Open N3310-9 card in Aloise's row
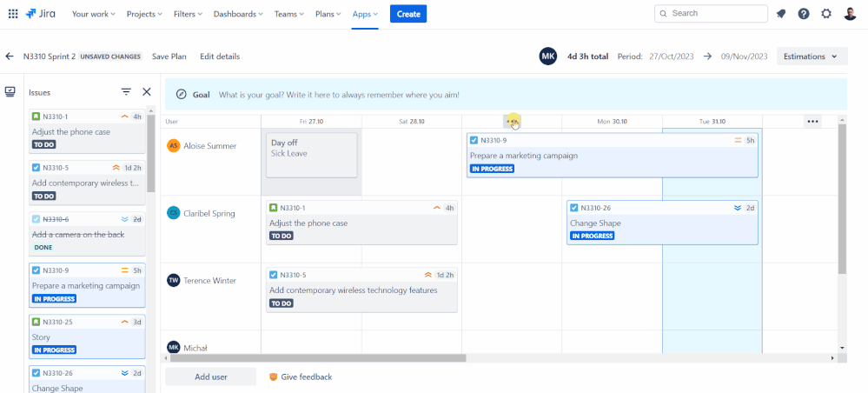868x393 pixels. [x=613, y=156]
